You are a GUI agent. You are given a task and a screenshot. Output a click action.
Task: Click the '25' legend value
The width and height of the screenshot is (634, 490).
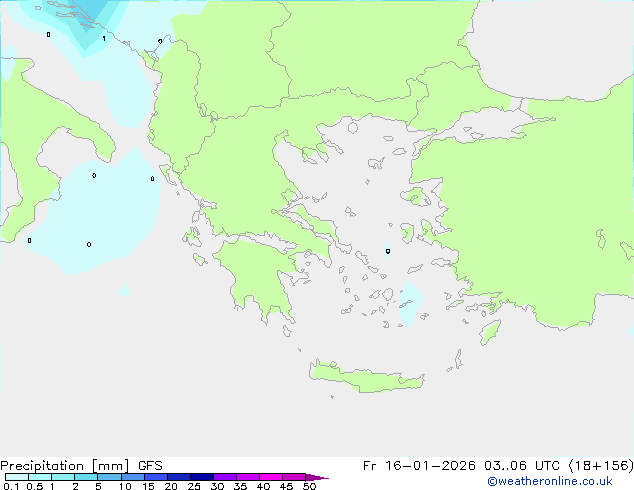click(x=194, y=486)
